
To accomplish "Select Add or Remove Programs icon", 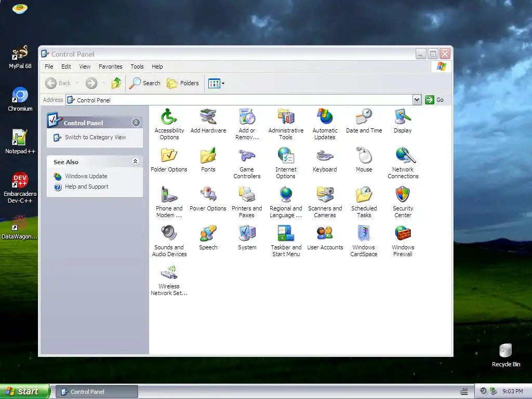I will pyautogui.click(x=247, y=124).
